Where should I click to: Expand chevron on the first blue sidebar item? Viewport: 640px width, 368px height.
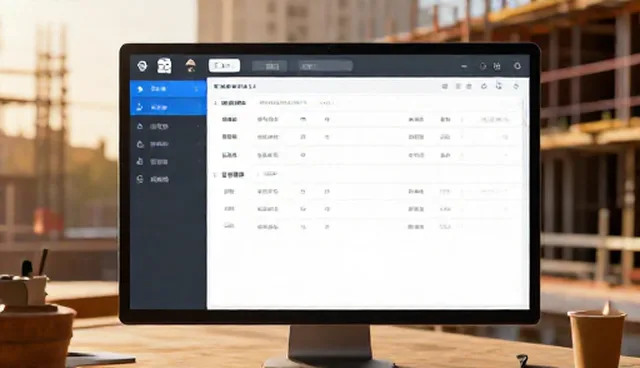point(197,89)
